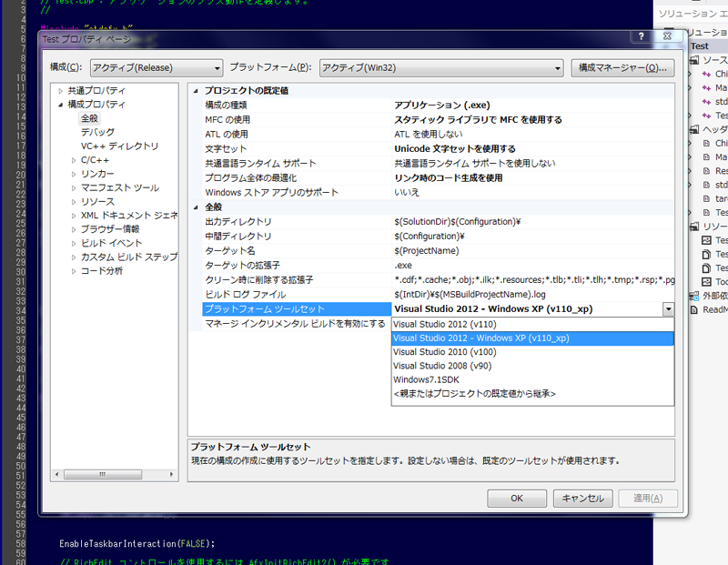This screenshot has width=728, height=565.
Task: Click the 外部依存 folder icon in Solution Explorer
Action: click(x=694, y=297)
